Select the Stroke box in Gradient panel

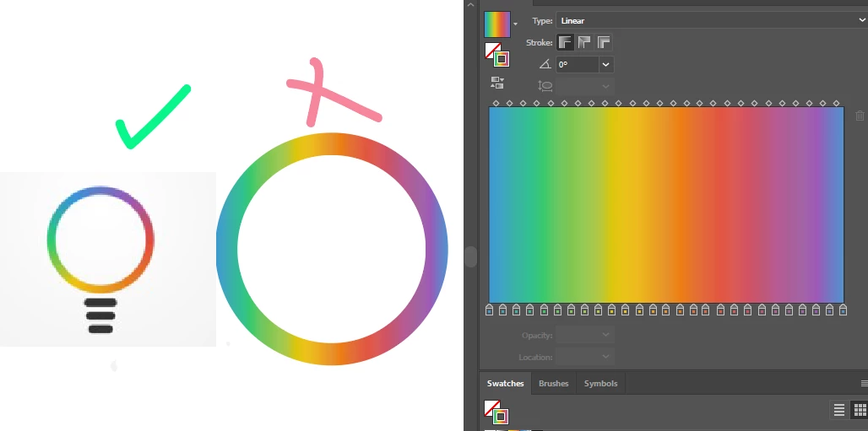502,59
